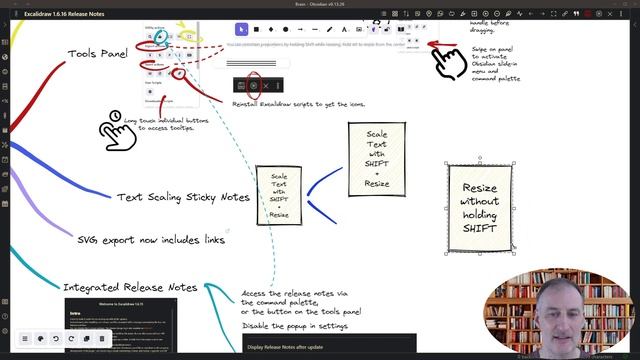The image size is (640, 360).
Task: Select the 'Tools Panel' text element
Action: pos(98,53)
